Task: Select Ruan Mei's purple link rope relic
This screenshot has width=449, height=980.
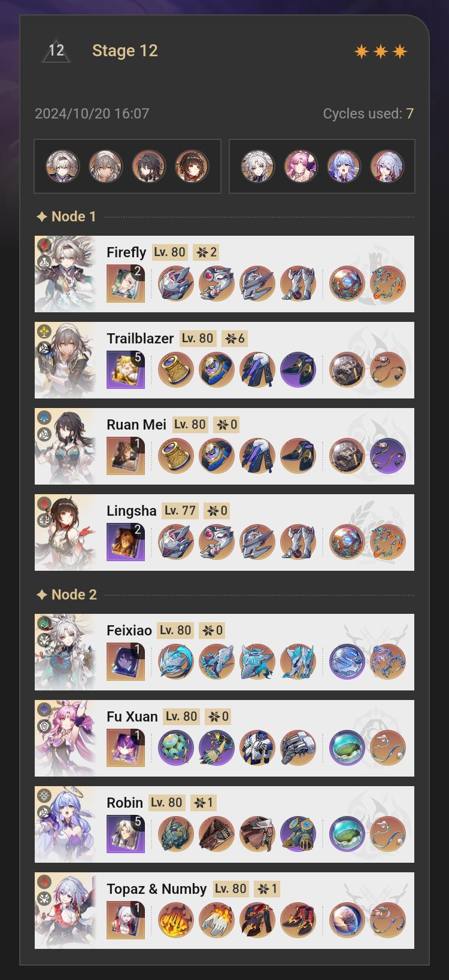Action: [x=388, y=456]
